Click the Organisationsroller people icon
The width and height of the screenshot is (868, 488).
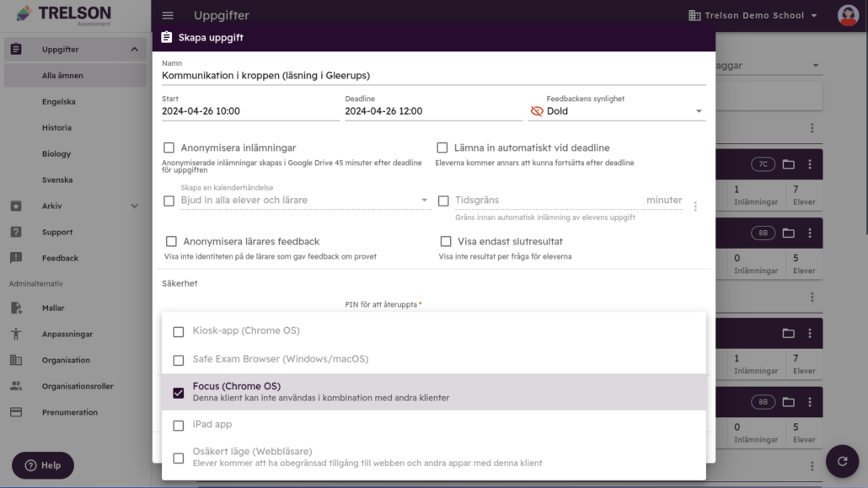(x=16, y=386)
